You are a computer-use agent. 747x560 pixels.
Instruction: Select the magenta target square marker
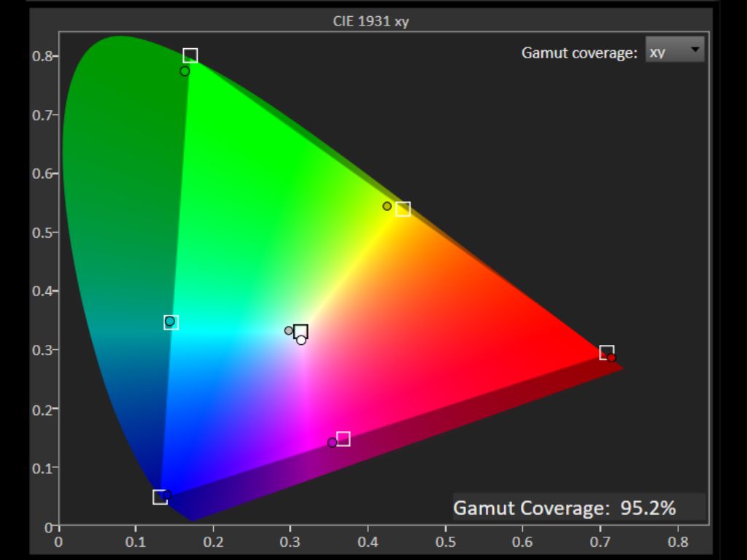click(343, 439)
